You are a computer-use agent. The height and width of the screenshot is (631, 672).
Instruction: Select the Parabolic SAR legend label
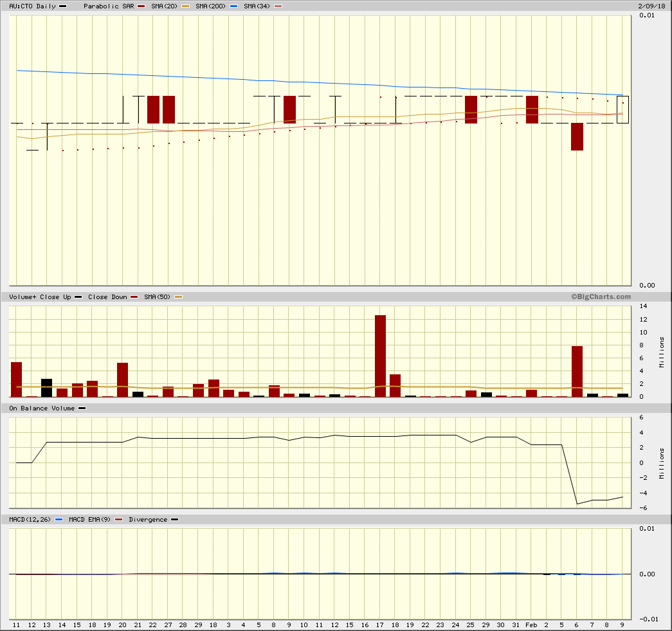pyautogui.click(x=109, y=6)
